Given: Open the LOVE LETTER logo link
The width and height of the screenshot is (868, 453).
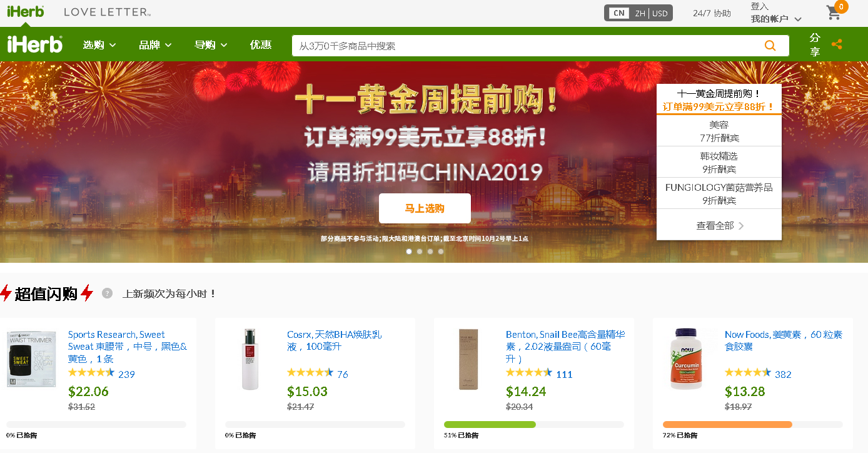Looking at the screenshot, I should click(107, 12).
